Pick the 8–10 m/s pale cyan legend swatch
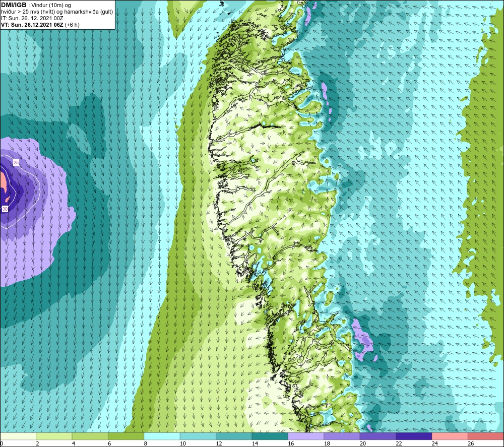Viewport: 504px width, 447px height. click(x=162, y=436)
